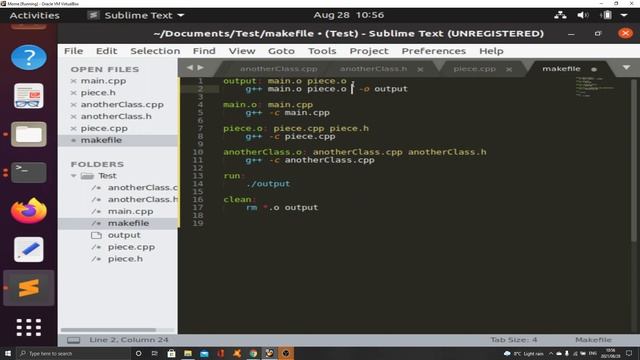The image size is (640, 360).
Task: Switch to the piece.cpp tab
Action: tap(475, 69)
